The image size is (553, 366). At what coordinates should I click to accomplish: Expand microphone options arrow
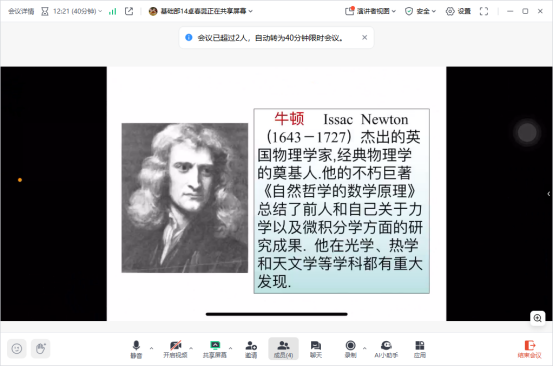[151, 348]
